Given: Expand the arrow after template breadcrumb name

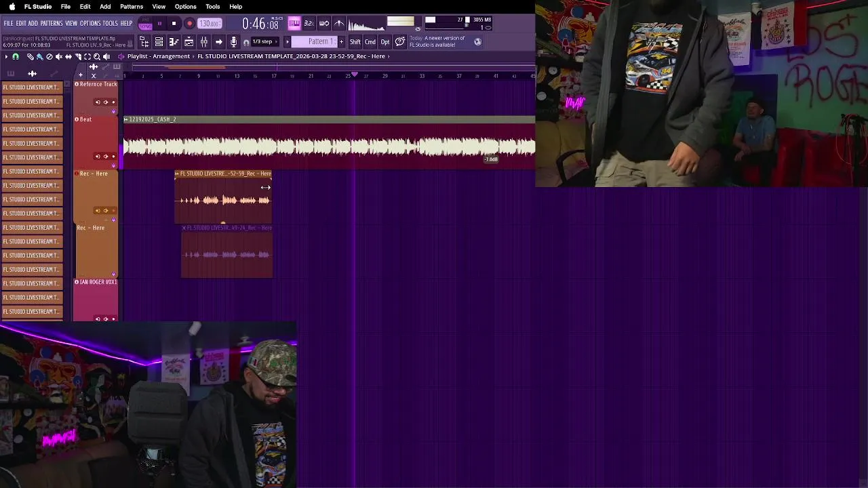Looking at the screenshot, I should click(x=389, y=56).
